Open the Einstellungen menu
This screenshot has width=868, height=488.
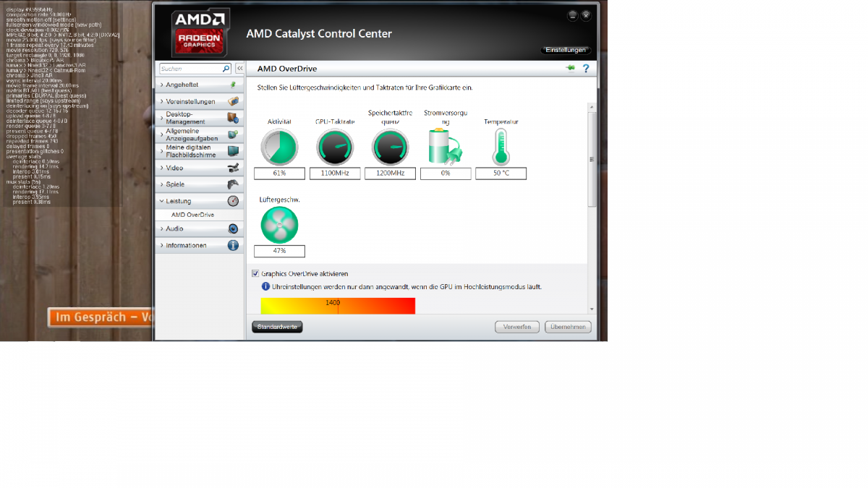pos(566,50)
